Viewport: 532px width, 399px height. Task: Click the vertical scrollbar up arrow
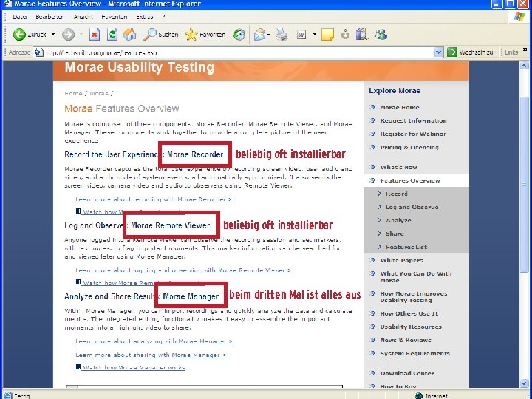524,66
